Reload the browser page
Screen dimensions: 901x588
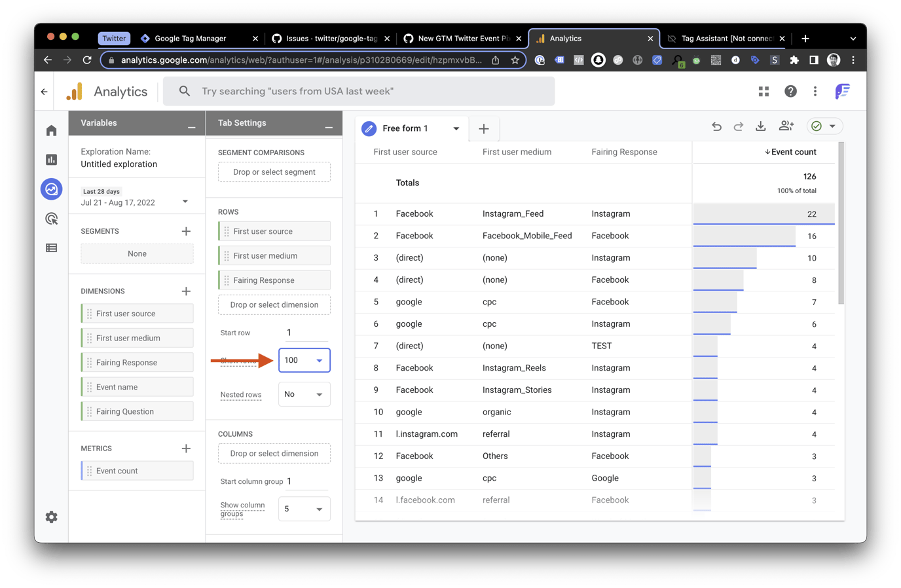click(87, 60)
